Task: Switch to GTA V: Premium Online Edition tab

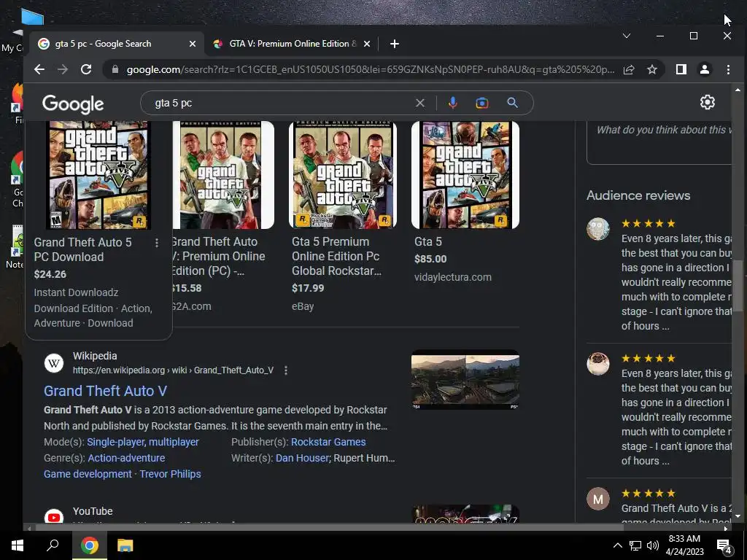Action: pos(292,44)
